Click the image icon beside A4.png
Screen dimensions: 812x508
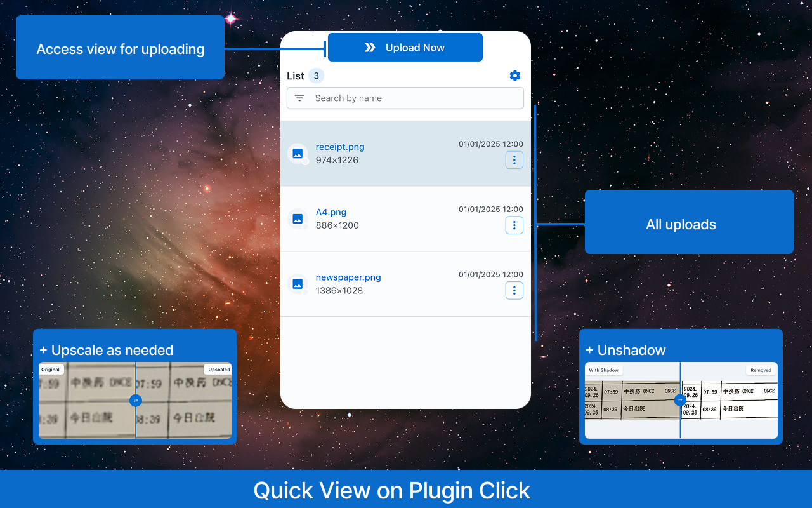[297, 219]
